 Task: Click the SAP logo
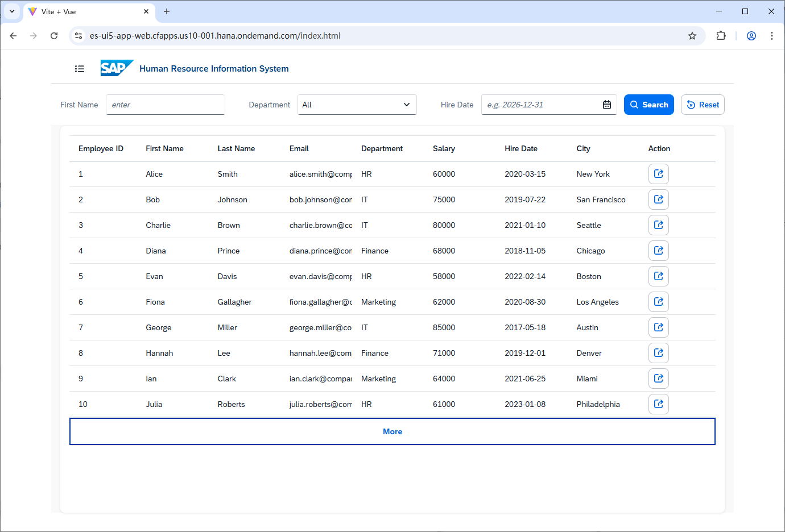[x=117, y=68]
